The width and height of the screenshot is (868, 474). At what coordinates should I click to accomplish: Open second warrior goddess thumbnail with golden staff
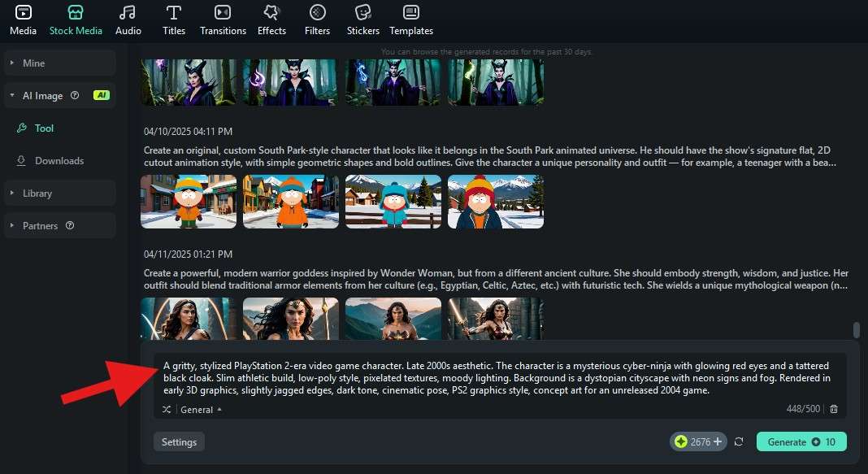291,319
